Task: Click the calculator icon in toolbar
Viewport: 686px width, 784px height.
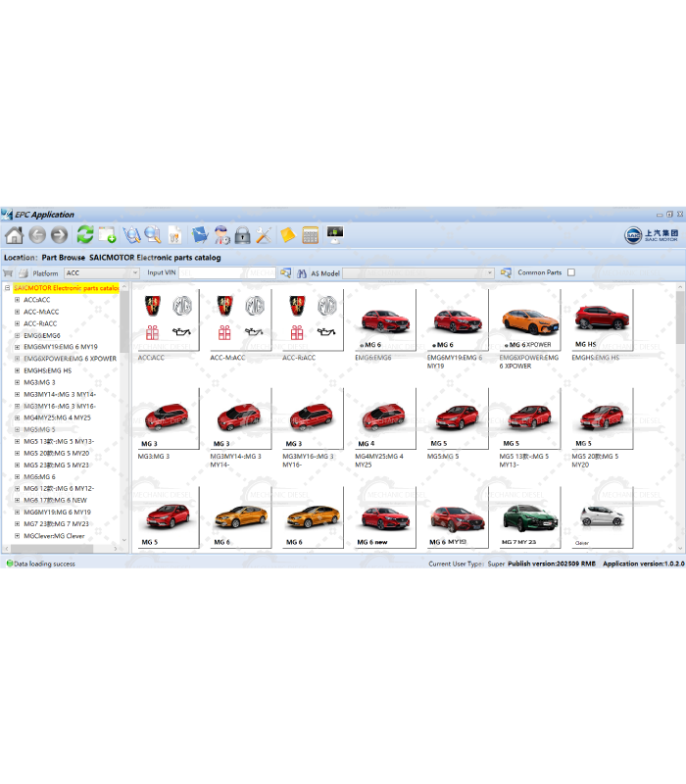Action: click(311, 235)
